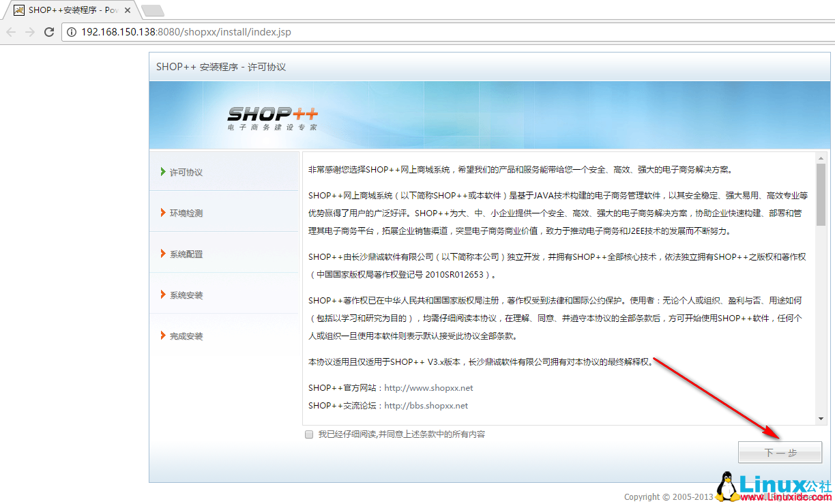
Task: Click the SHOP++ tab favicon
Action: pos(19,10)
